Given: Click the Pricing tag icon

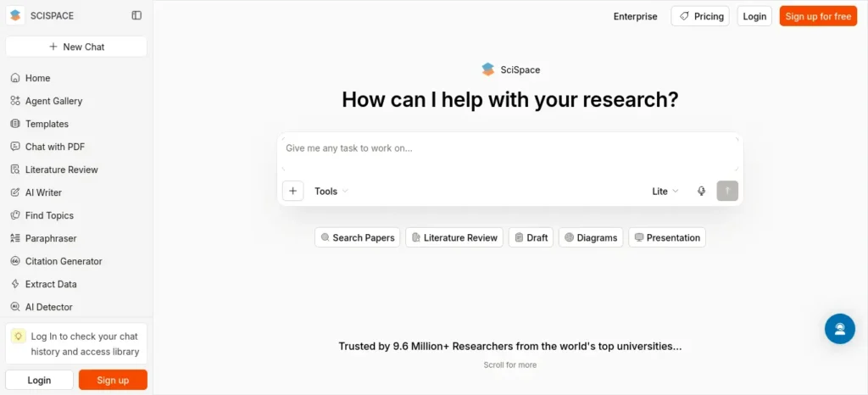Looking at the screenshot, I should [685, 16].
